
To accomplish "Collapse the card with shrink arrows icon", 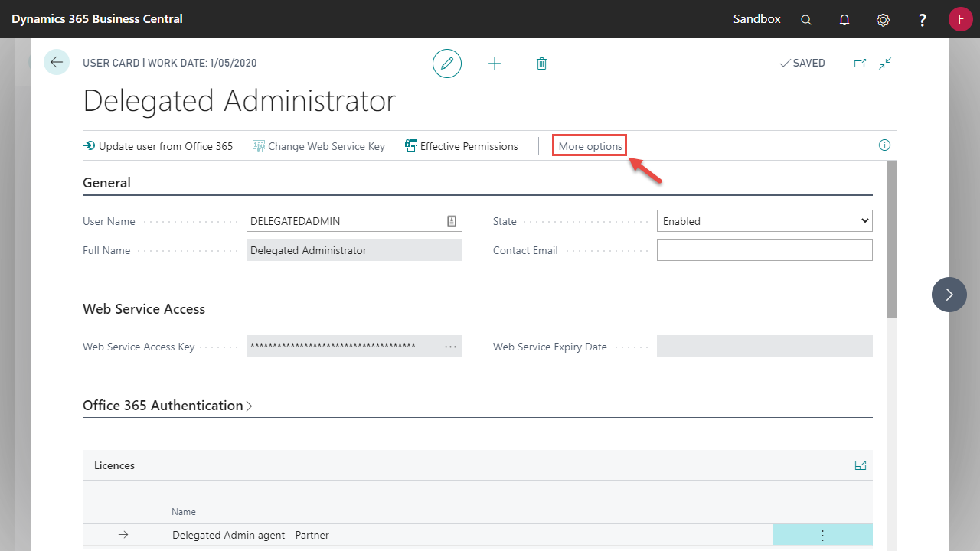I will (x=886, y=64).
